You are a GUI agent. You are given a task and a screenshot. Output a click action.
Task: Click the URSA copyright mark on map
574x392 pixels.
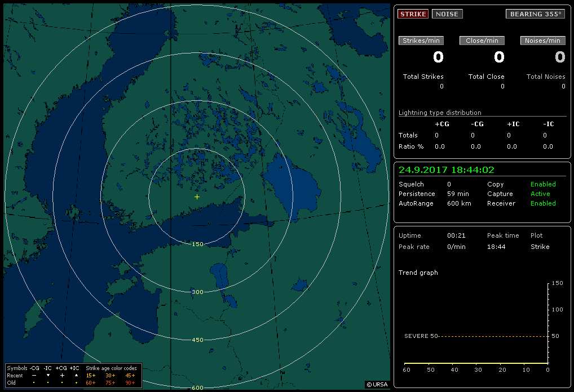pos(377,385)
